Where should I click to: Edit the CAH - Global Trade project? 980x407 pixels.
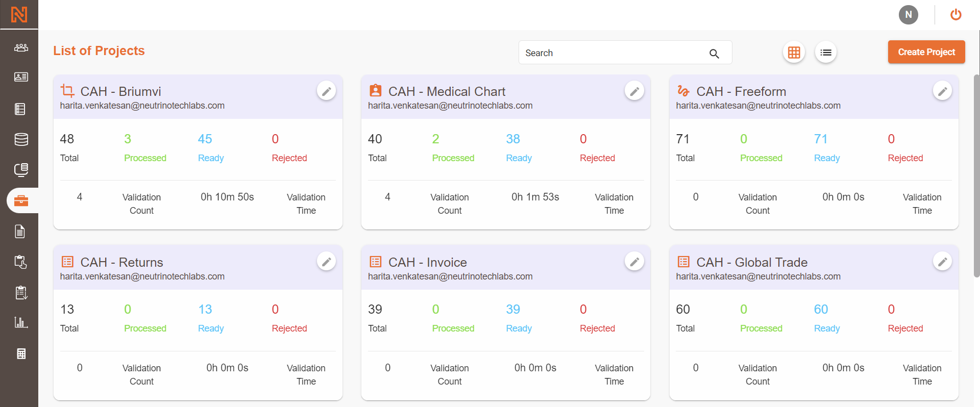942,262
